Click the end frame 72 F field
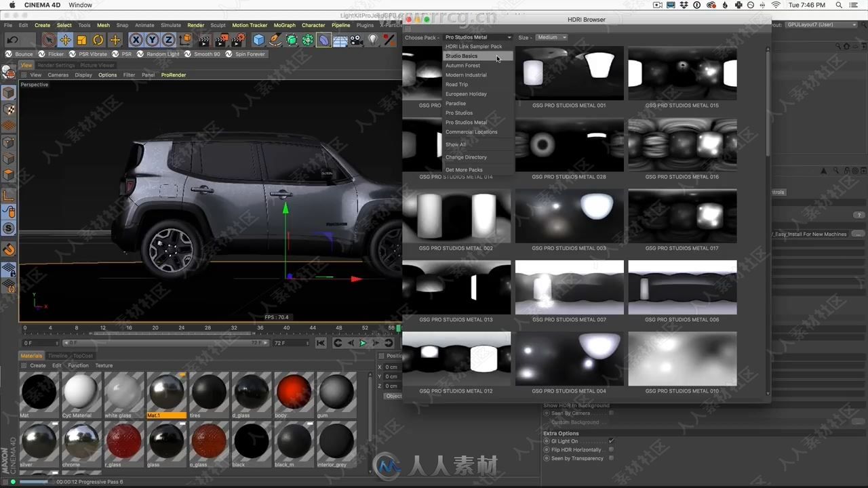 292,343
